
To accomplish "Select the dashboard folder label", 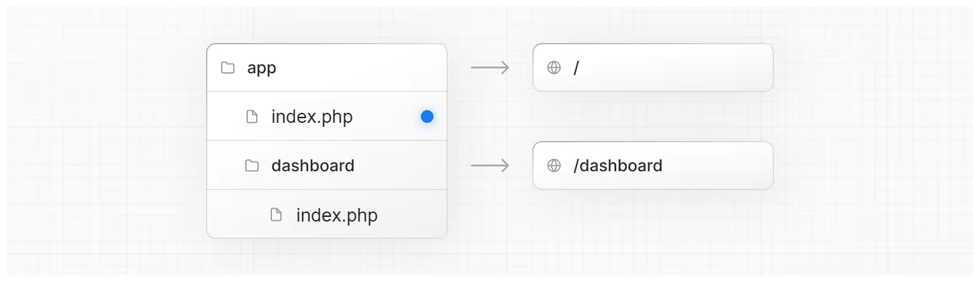I will [x=313, y=166].
